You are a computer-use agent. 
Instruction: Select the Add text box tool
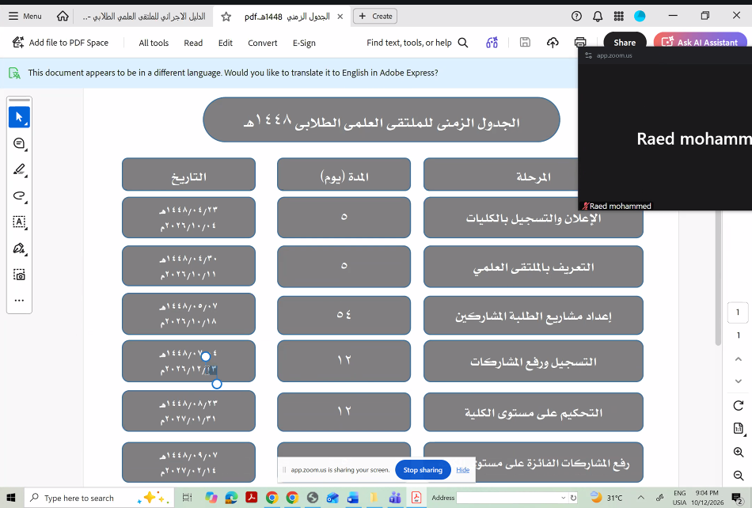coord(19,222)
